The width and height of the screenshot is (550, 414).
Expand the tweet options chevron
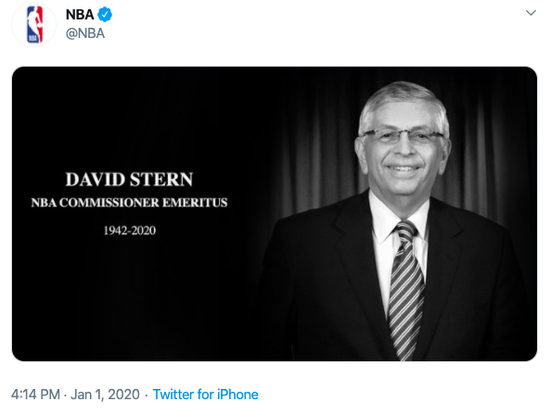tap(531, 13)
